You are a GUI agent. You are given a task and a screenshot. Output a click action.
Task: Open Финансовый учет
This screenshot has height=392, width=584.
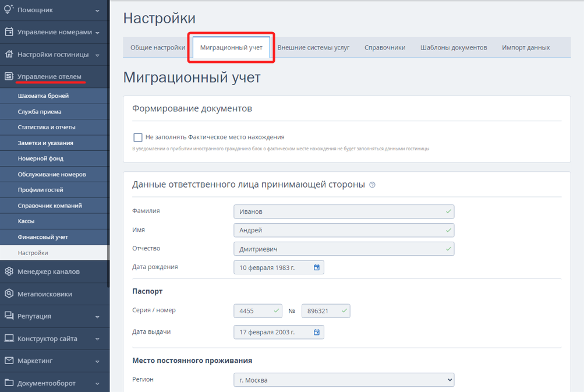[54, 236]
